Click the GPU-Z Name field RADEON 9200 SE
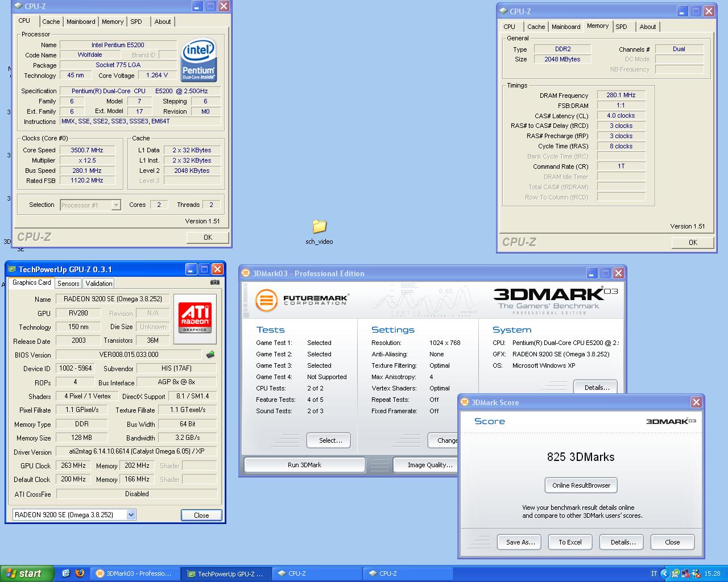The image size is (728, 582). (x=113, y=299)
